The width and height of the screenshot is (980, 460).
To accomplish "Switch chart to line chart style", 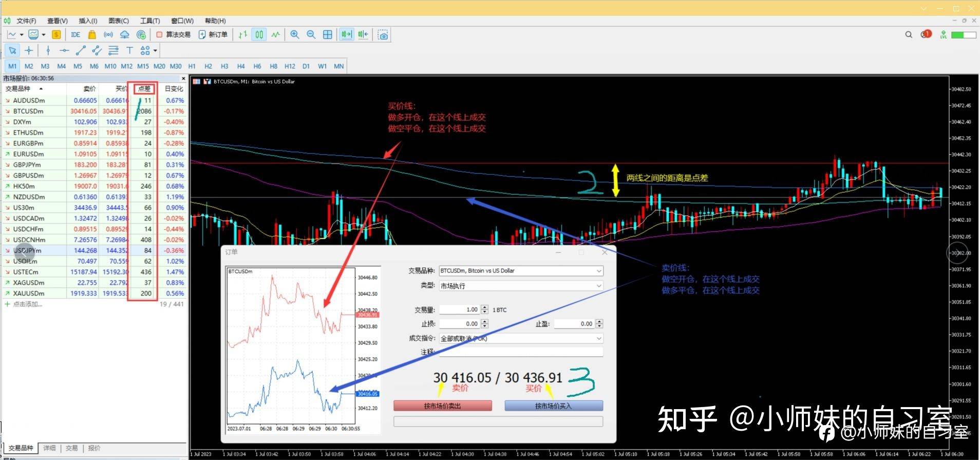I will click(x=276, y=34).
